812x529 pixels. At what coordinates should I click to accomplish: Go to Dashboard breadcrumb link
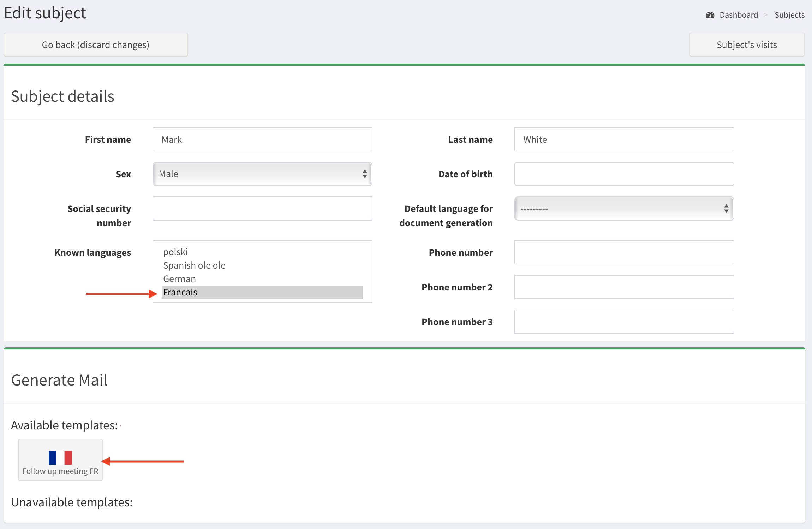point(739,15)
